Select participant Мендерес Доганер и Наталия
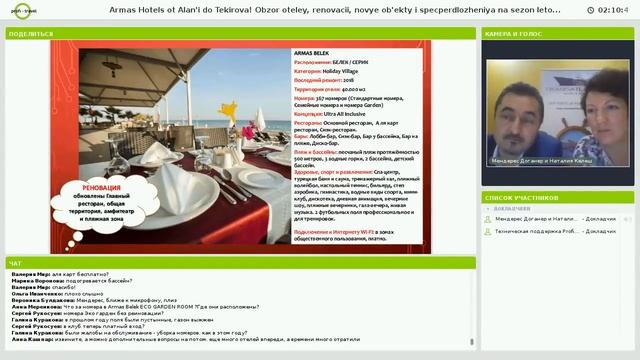Viewport: 640px width, 360px height. (555, 219)
